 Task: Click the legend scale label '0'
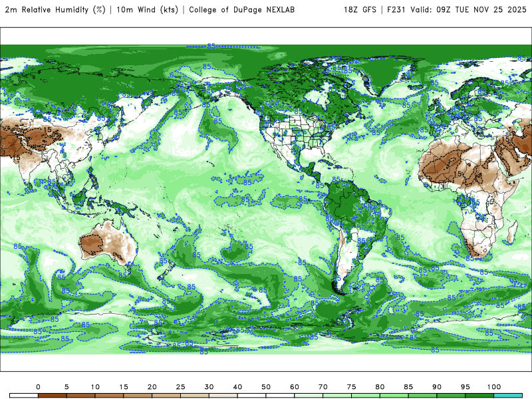(38, 387)
